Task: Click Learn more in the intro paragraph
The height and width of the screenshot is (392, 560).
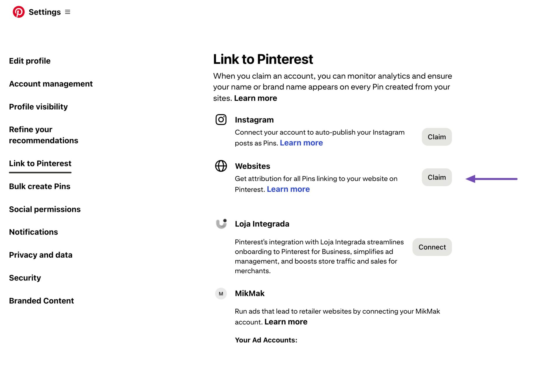Action: 255,98
